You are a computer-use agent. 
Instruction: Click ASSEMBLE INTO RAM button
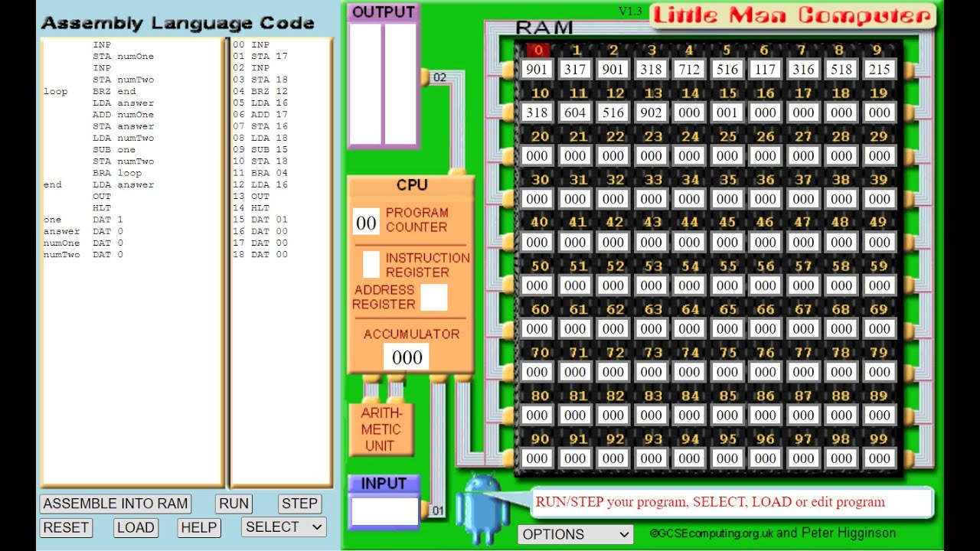tap(115, 504)
